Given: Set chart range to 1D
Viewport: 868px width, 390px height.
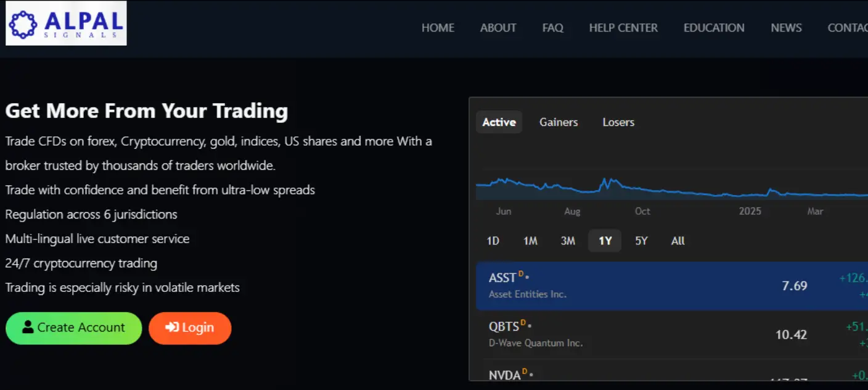Looking at the screenshot, I should (x=493, y=241).
